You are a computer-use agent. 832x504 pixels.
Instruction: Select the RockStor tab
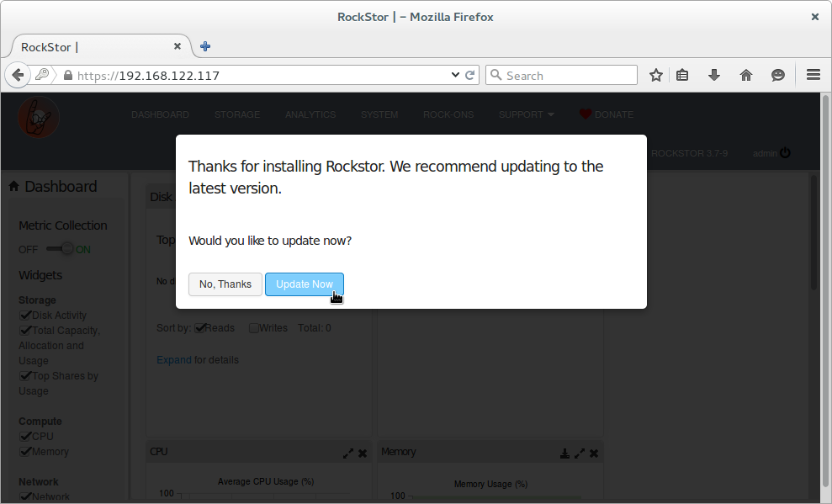coord(101,46)
